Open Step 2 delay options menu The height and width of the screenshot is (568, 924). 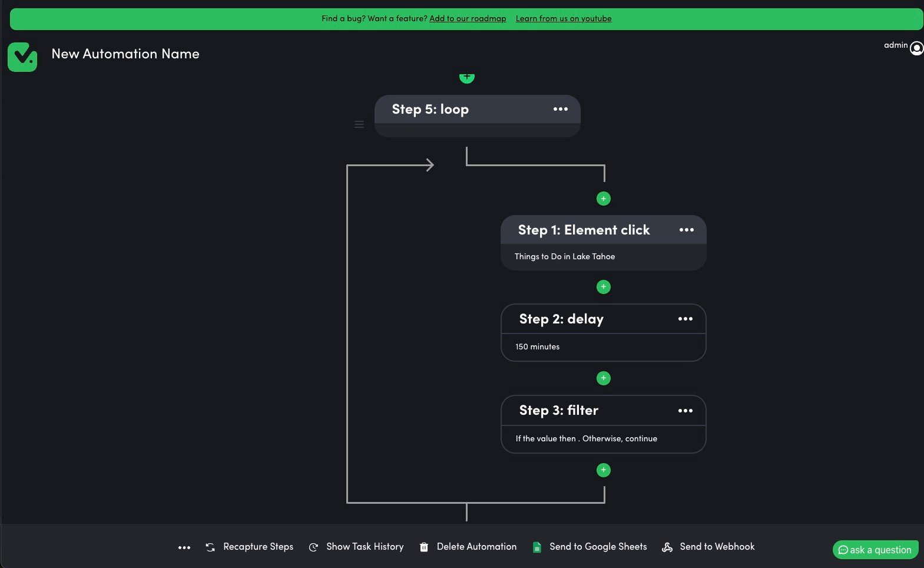tap(685, 319)
